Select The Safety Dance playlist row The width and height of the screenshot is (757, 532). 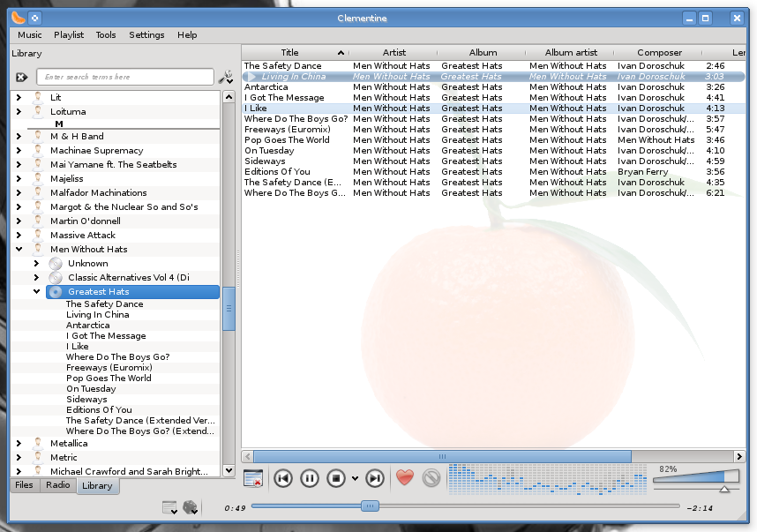(x=493, y=65)
